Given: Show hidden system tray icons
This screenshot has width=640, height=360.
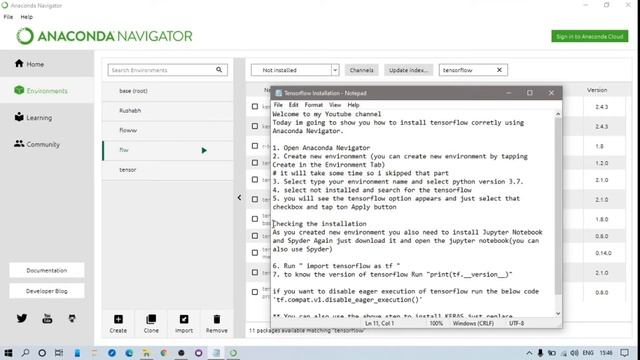Looking at the screenshot, I should (529, 353).
